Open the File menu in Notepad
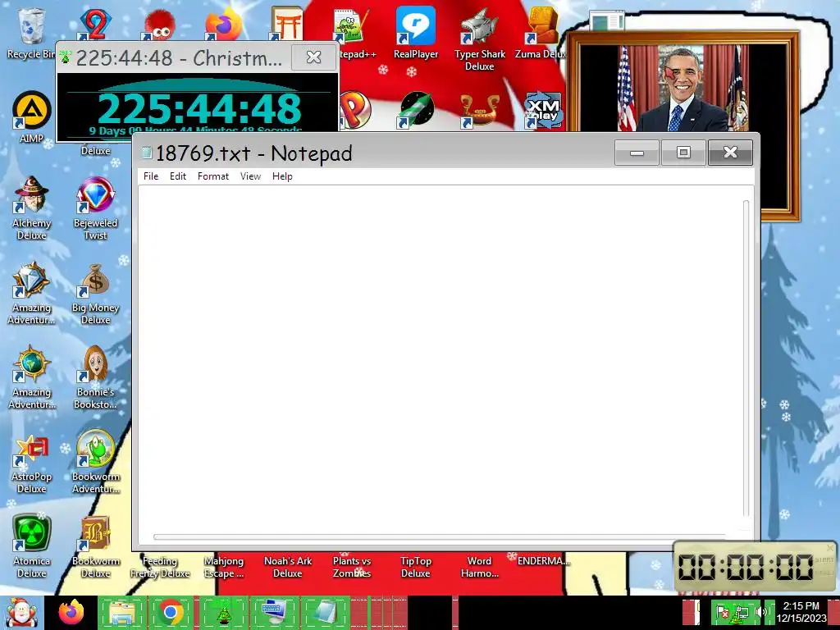The height and width of the screenshot is (630, 840). 151,176
